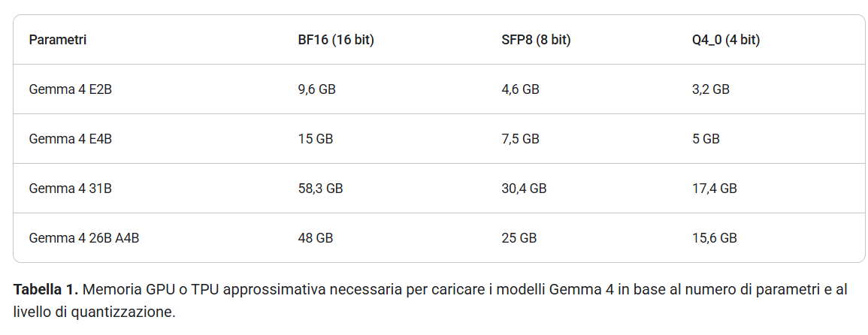
Task: Click the 58,3 GB cell
Action: (320, 189)
